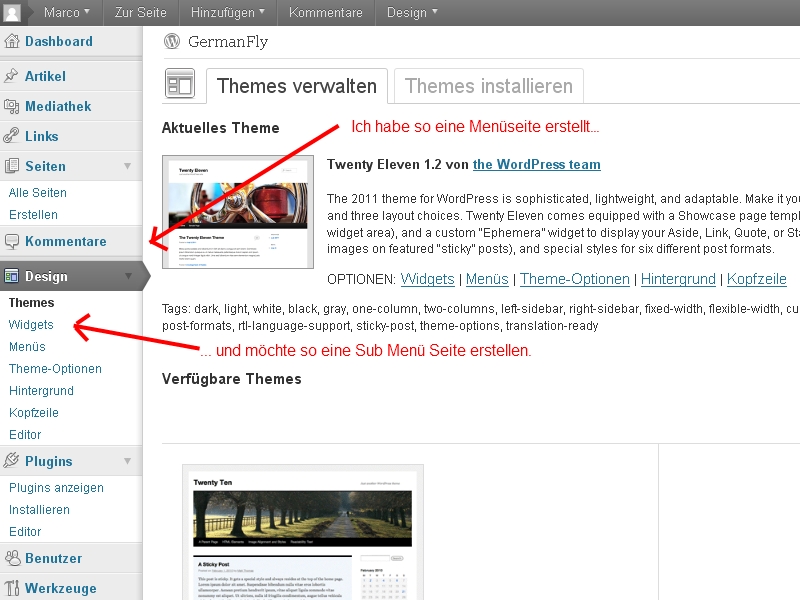Follow the WordPress team author link

[x=536, y=164]
